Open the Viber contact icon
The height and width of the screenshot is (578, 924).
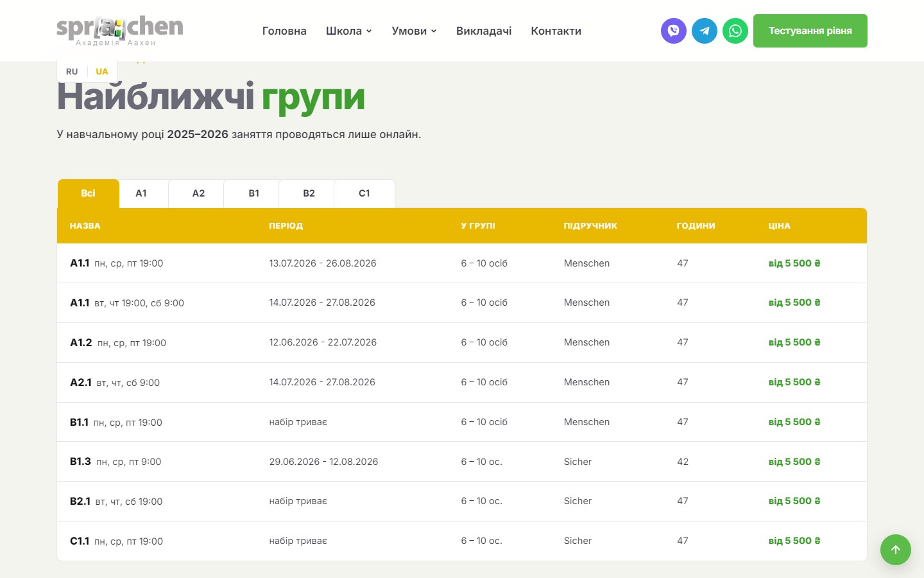click(x=674, y=31)
